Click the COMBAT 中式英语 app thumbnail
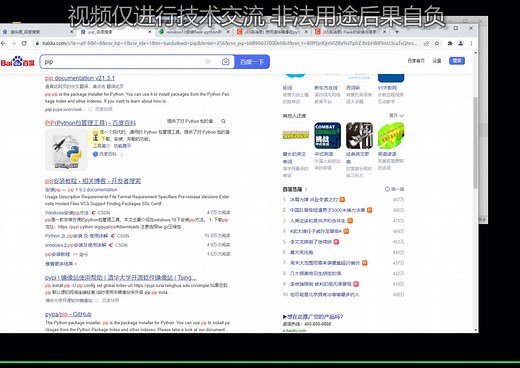 pyautogui.click(x=327, y=135)
